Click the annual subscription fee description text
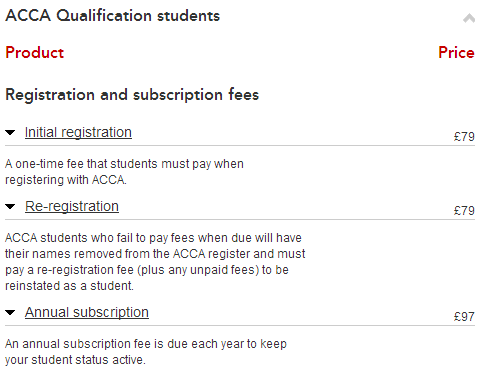Viewport: 504px width, 384px height. click(x=146, y=352)
